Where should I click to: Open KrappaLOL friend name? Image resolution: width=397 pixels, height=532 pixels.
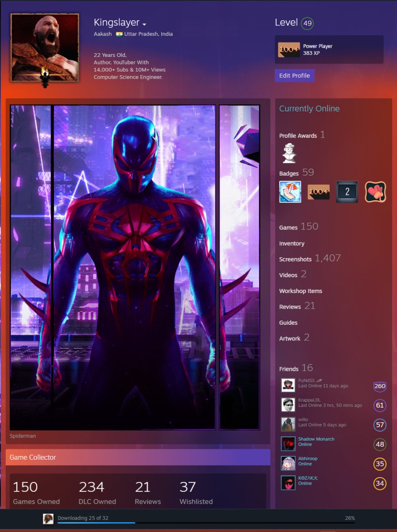pyautogui.click(x=309, y=400)
